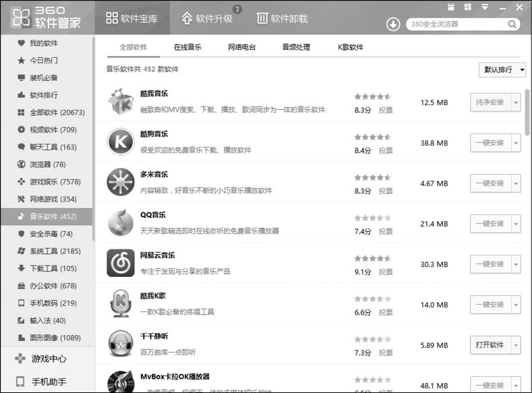The height and width of the screenshot is (393, 532).
Task: Click the 360安全浏览器 search field
Action: click(x=456, y=24)
